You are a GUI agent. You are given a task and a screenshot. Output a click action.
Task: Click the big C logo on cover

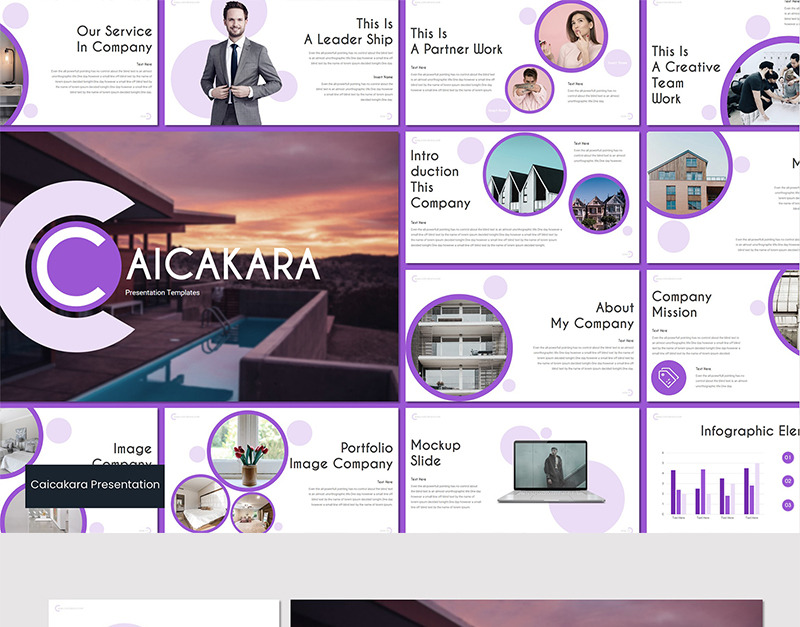pyautogui.click(x=65, y=266)
